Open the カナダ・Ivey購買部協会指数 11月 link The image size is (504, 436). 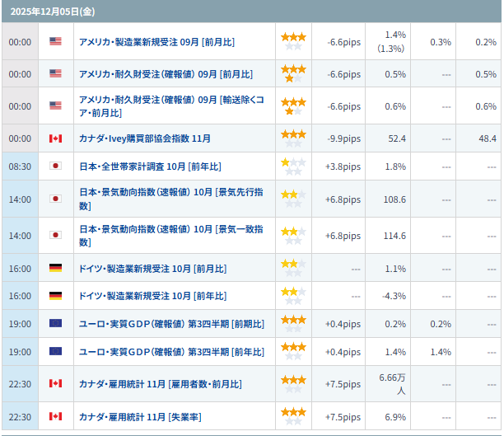[144, 138]
